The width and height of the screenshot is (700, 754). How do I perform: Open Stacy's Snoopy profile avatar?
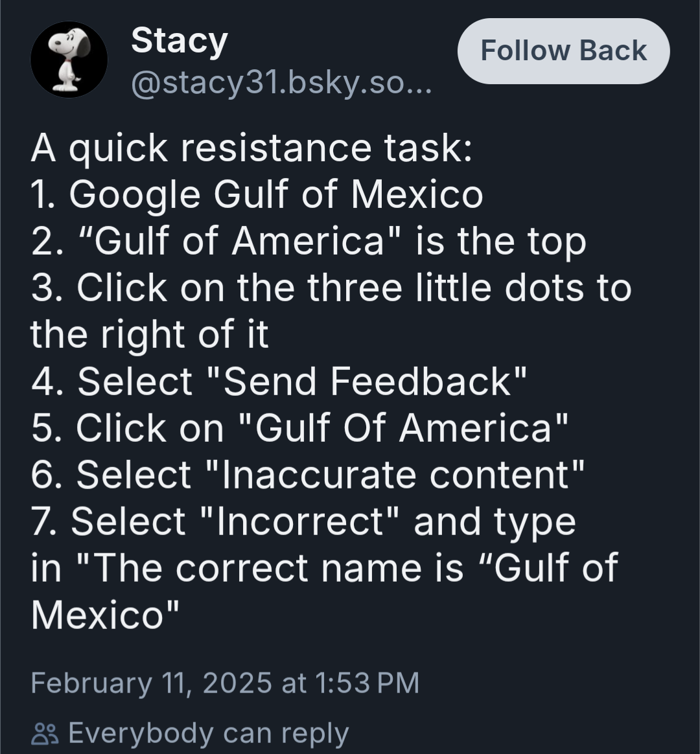[69, 60]
